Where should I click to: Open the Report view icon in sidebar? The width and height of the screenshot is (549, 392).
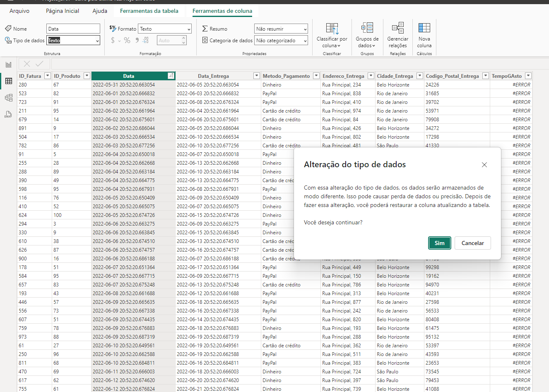(x=8, y=65)
